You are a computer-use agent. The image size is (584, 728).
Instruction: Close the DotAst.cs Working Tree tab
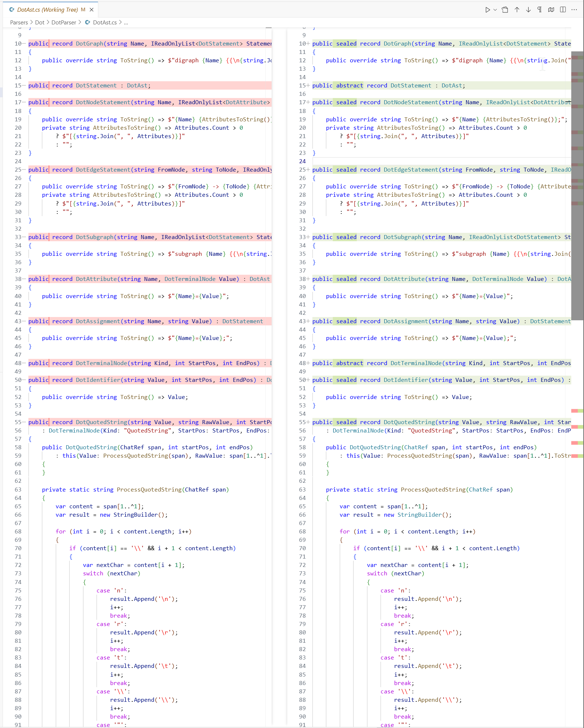[x=92, y=10]
